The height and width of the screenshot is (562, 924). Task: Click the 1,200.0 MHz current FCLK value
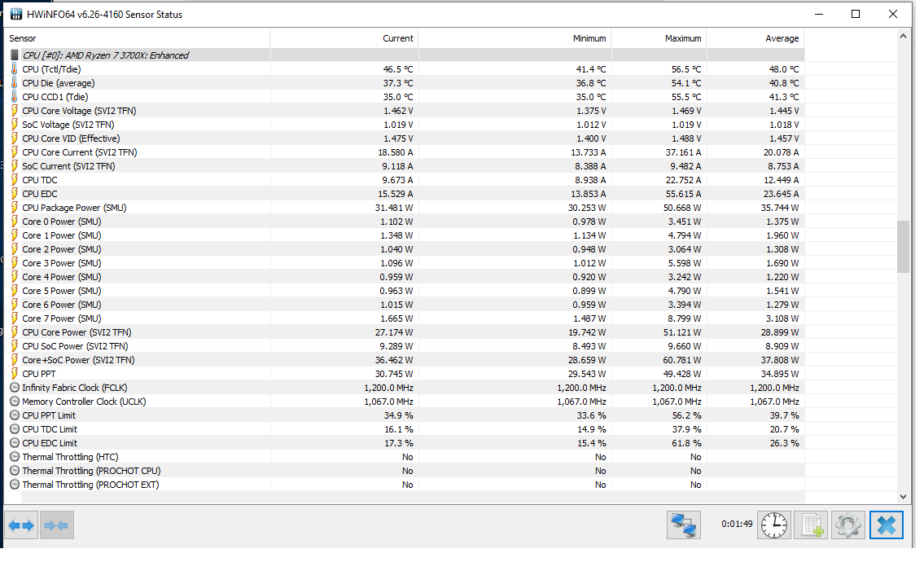coord(388,388)
